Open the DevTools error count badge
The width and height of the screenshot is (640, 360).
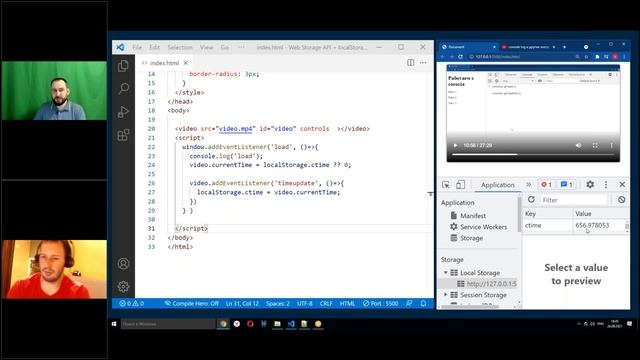coord(546,184)
